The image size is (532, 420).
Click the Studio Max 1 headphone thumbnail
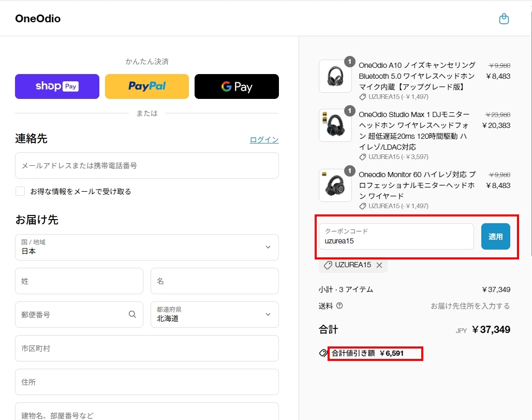335,125
